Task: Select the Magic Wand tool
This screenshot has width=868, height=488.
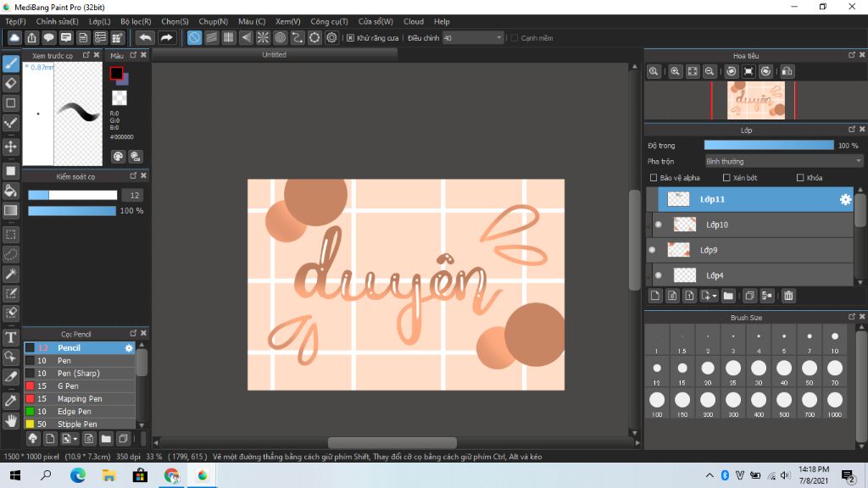Action: tap(10, 274)
